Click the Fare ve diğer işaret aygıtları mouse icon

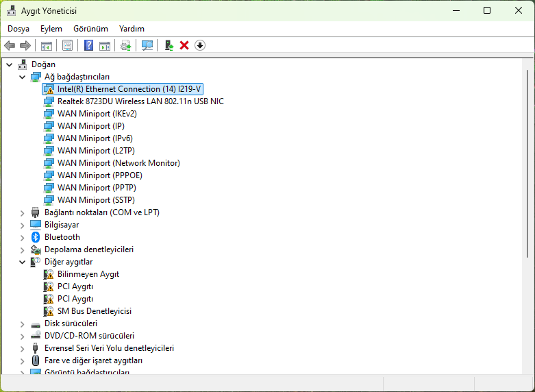pyautogui.click(x=36, y=360)
